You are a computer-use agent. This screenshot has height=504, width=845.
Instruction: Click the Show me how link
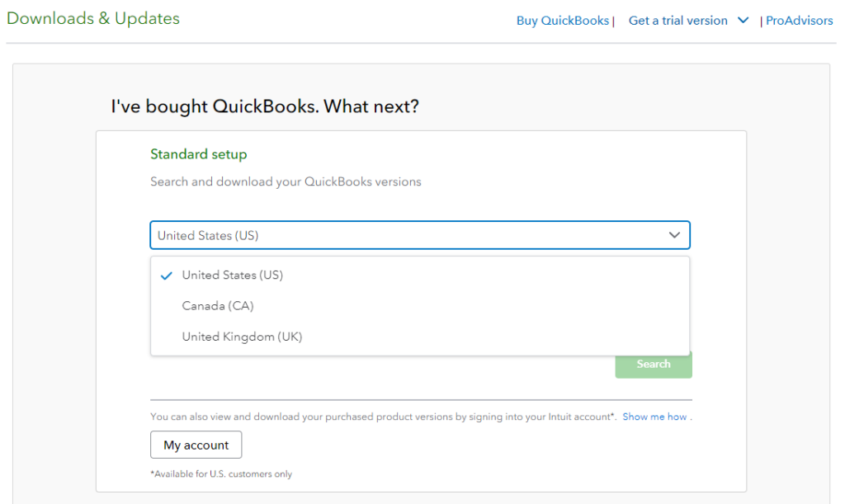[x=654, y=417]
